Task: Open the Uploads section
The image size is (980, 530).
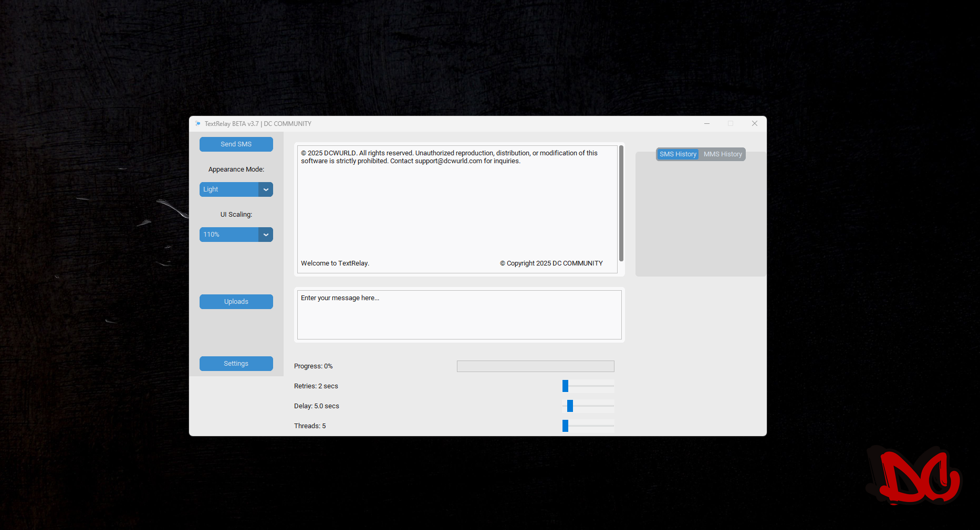Action: pos(236,302)
